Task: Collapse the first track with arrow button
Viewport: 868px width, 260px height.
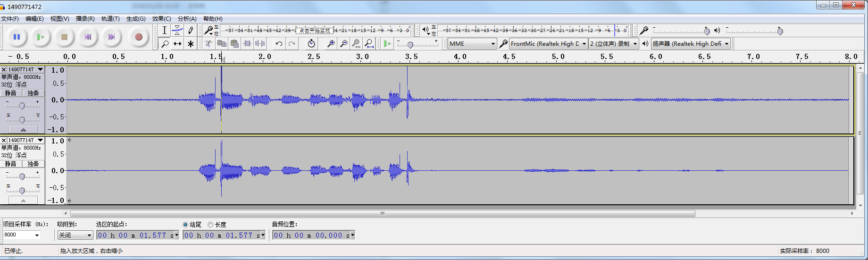Action: coord(23,129)
